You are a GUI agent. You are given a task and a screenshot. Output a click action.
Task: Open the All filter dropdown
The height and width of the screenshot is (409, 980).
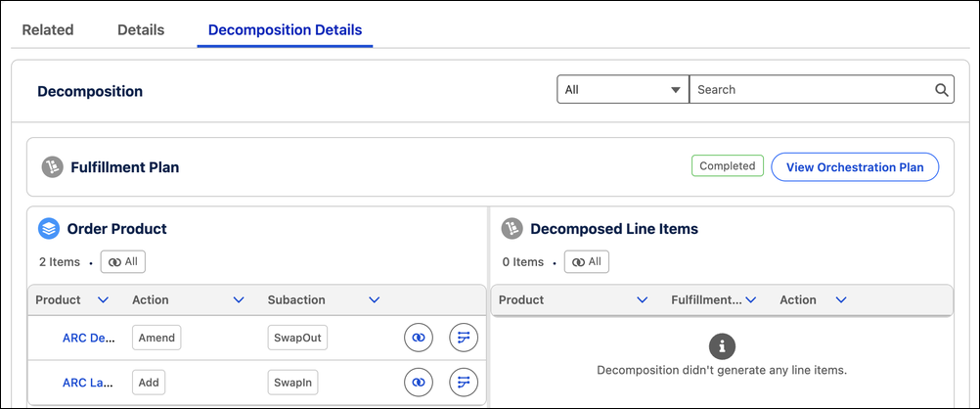point(622,89)
